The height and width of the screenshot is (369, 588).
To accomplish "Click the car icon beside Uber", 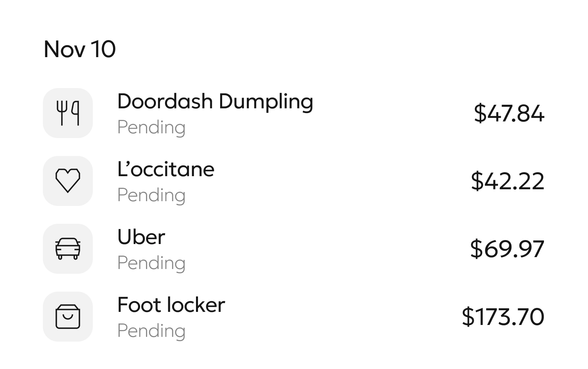I will (x=68, y=249).
